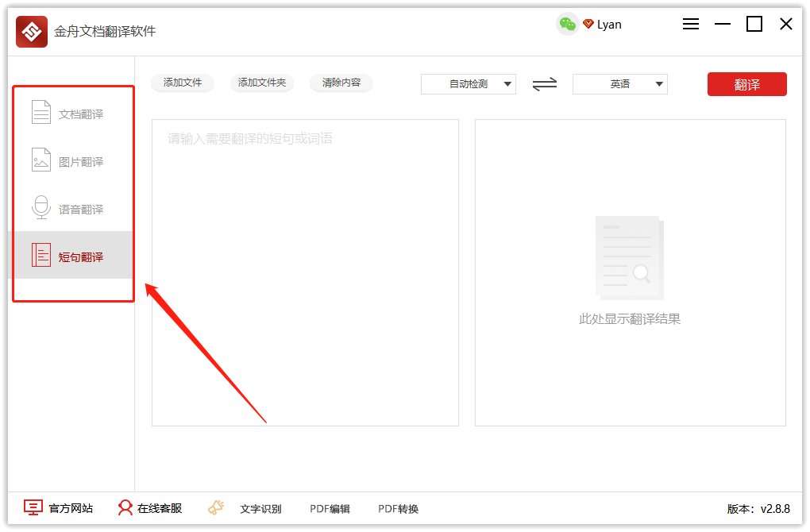Viewport: 810px width, 532px height.
Task: Click the 添加文件 button
Action: (x=183, y=83)
